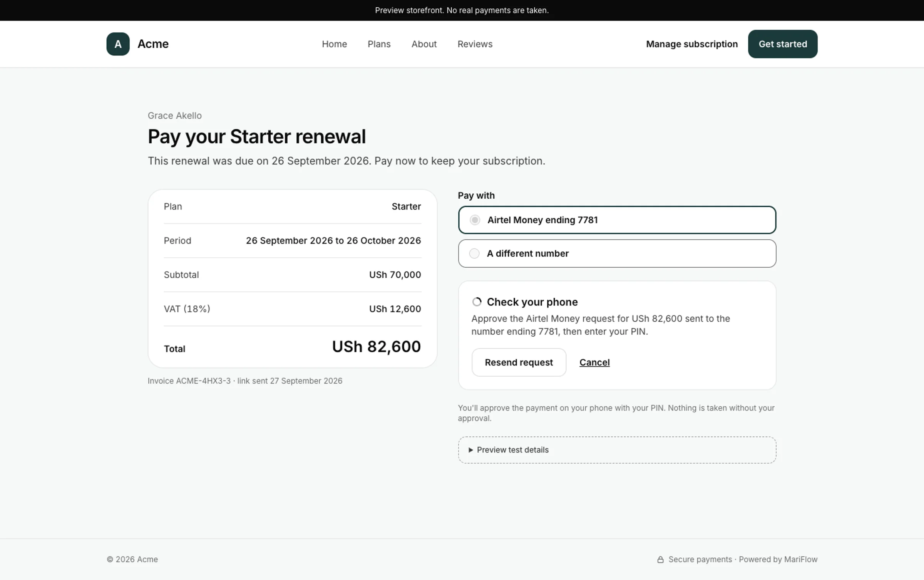Click the VAT (18%) label
This screenshot has width=924, height=580.
pyautogui.click(x=187, y=309)
